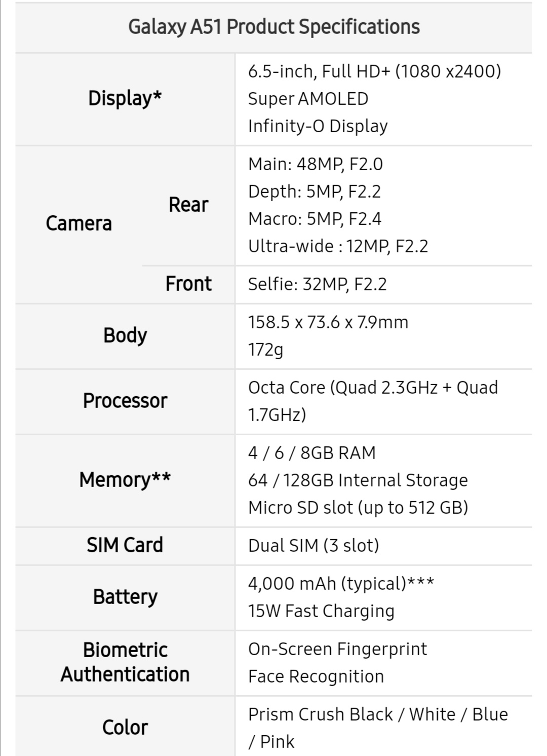This screenshot has height=756, width=547.
Task: Select the Body row label
Action: (125, 335)
